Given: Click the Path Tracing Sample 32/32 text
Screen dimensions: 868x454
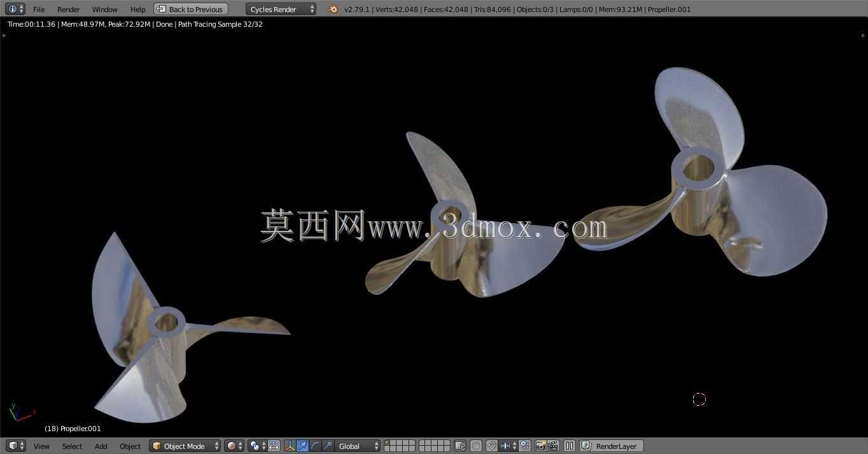Looking at the screenshot, I should [x=220, y=24].
